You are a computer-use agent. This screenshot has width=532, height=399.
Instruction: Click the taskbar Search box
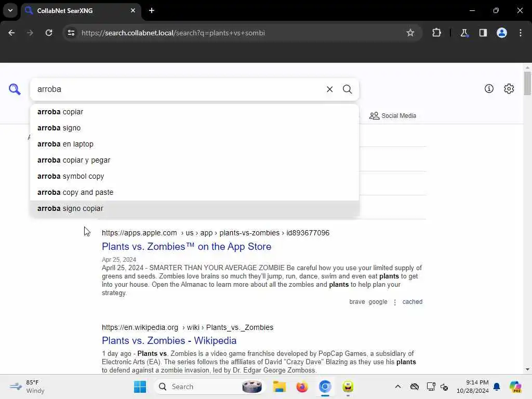[210, 387]
